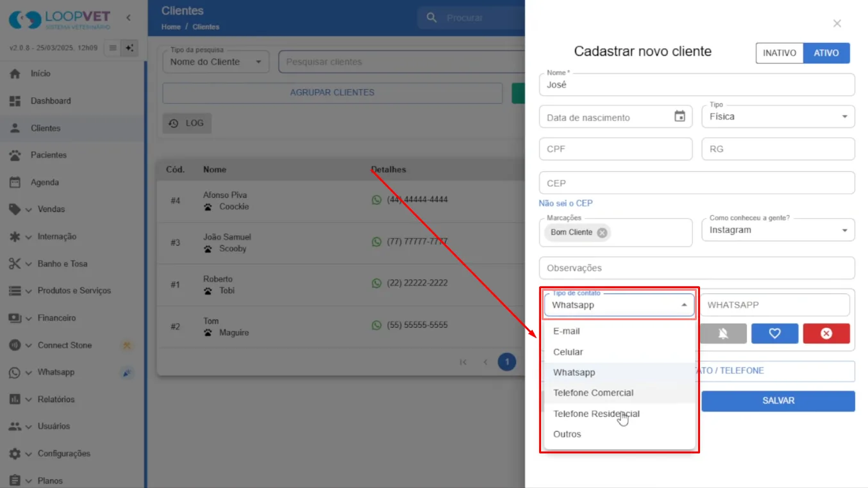Click the SALVAR button
This screenshot has height=488, width=868.
(778, 401)
